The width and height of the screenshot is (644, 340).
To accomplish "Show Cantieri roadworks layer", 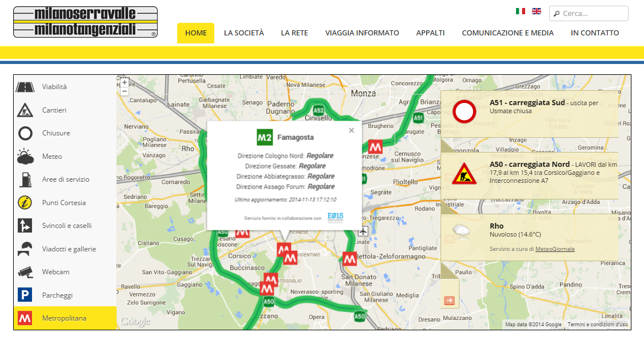I will [x=25, y=110].
